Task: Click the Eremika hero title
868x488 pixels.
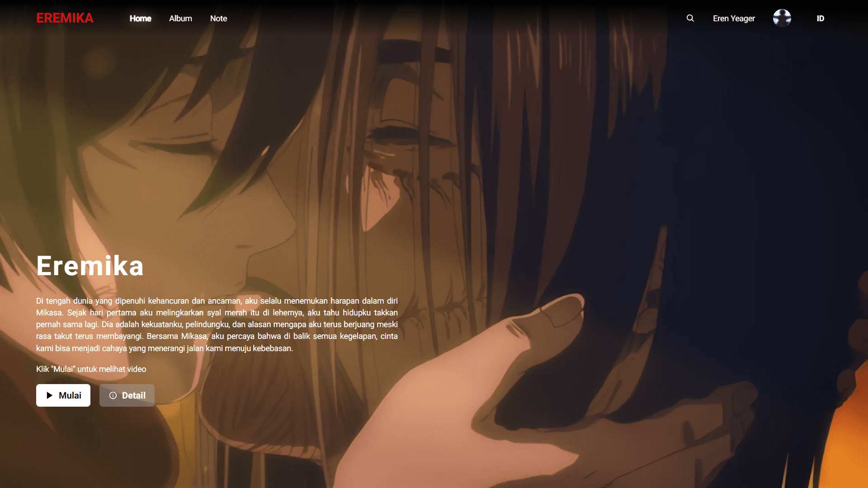Action: tap(90, 266)
